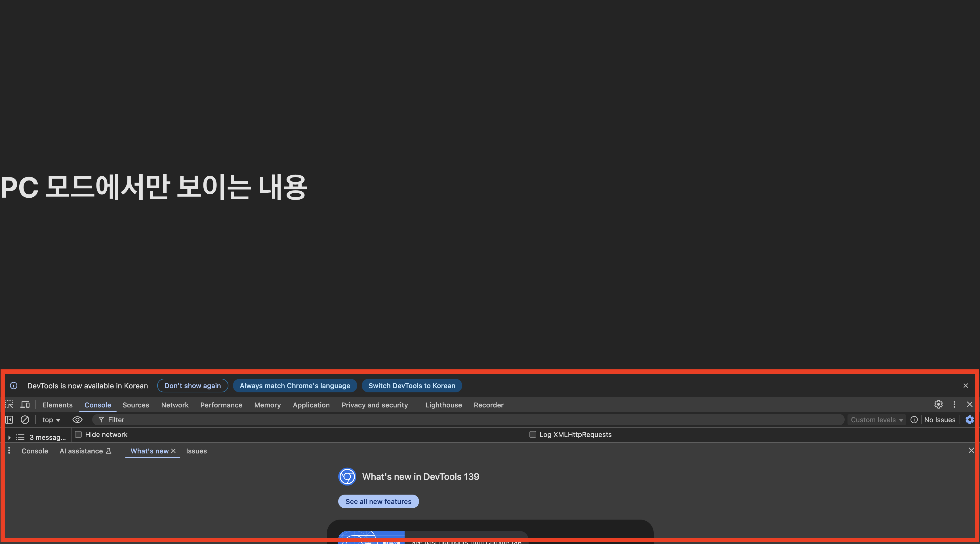Show console sidebar panel icon
The image size is (980, 544).
point(9,420)
